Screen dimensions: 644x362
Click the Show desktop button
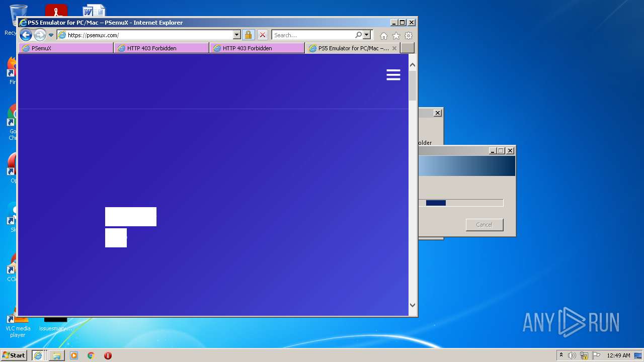click(x=638, y=355)
